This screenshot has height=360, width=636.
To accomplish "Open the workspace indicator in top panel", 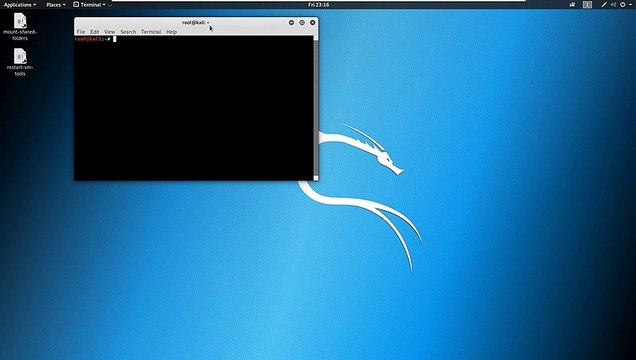I will click(587, 5).
